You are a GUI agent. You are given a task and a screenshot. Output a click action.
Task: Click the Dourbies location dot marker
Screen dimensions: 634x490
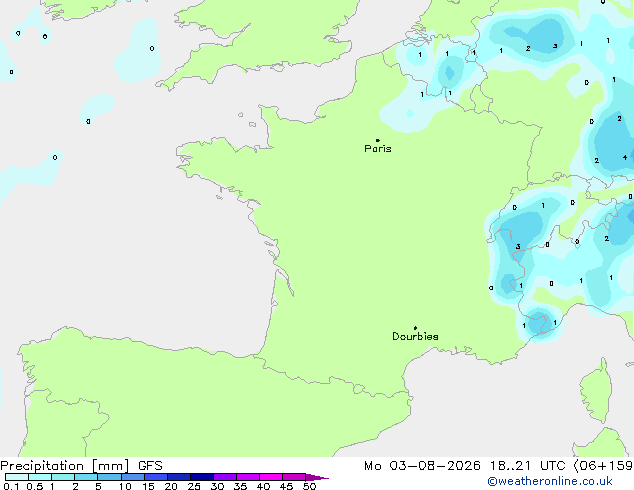pos(415,328)
